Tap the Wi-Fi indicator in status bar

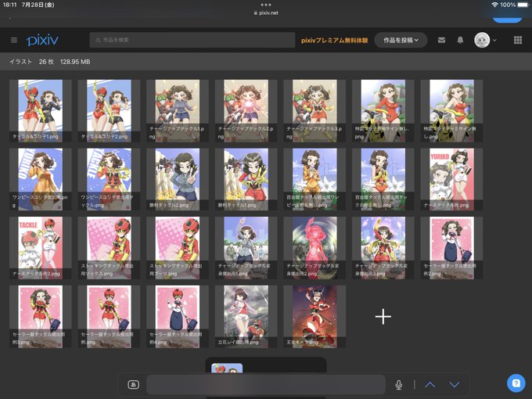pos(494,5)
